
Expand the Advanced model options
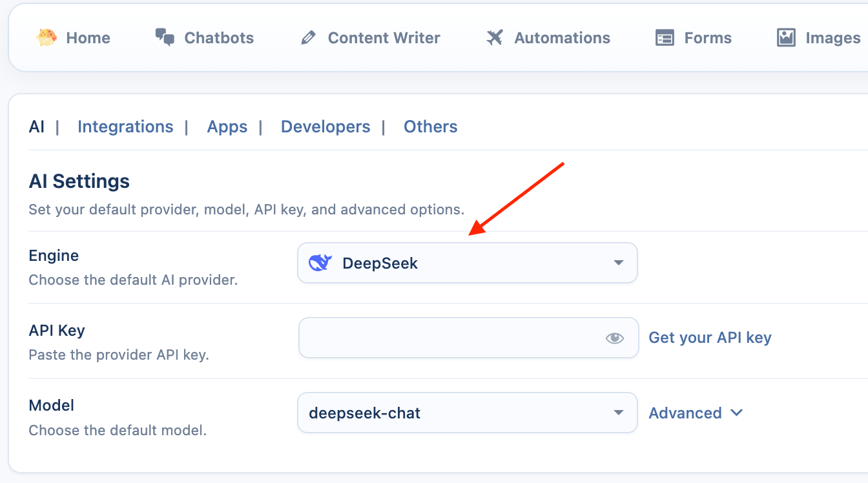[696, 413]
